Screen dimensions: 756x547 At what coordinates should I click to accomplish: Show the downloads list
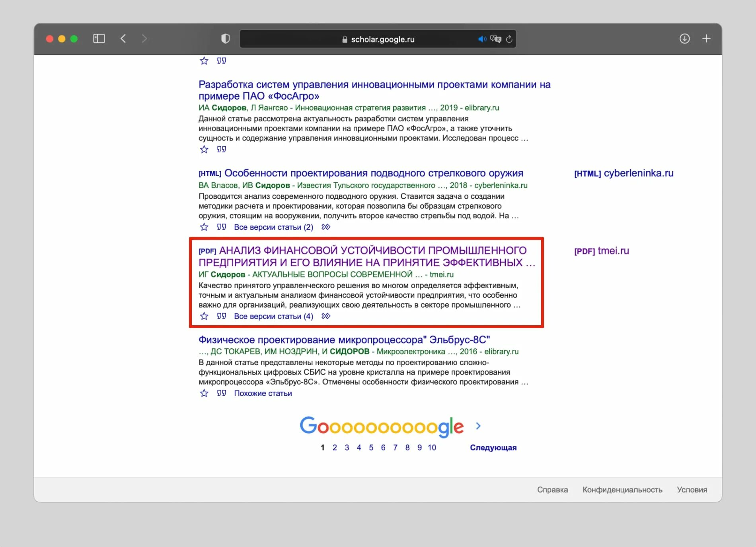coord(684,39)
